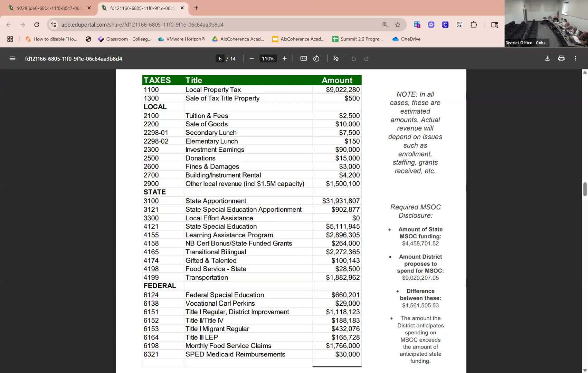Click code 6151 in the FEDERAL section
This screenshot has height=373, width=588.
coord(151,312)
